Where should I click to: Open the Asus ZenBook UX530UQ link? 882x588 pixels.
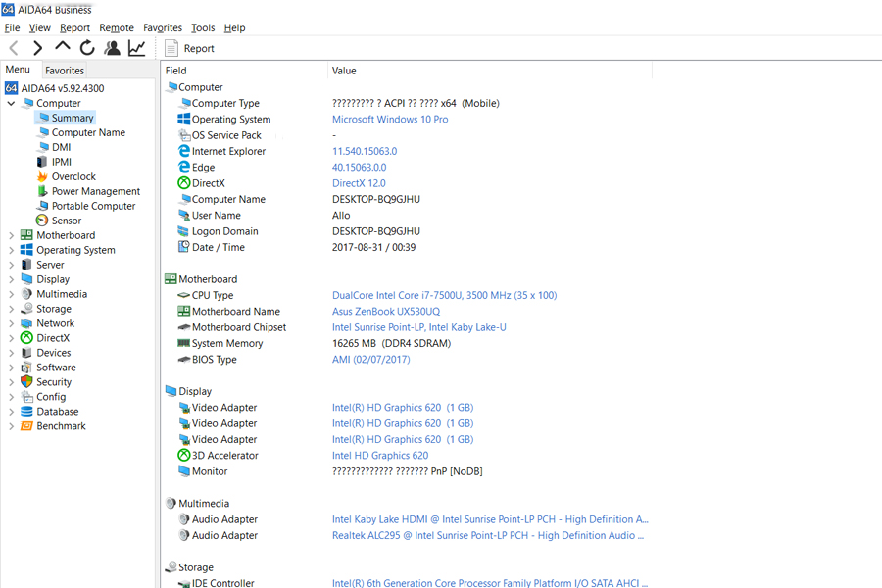[386, 312]
